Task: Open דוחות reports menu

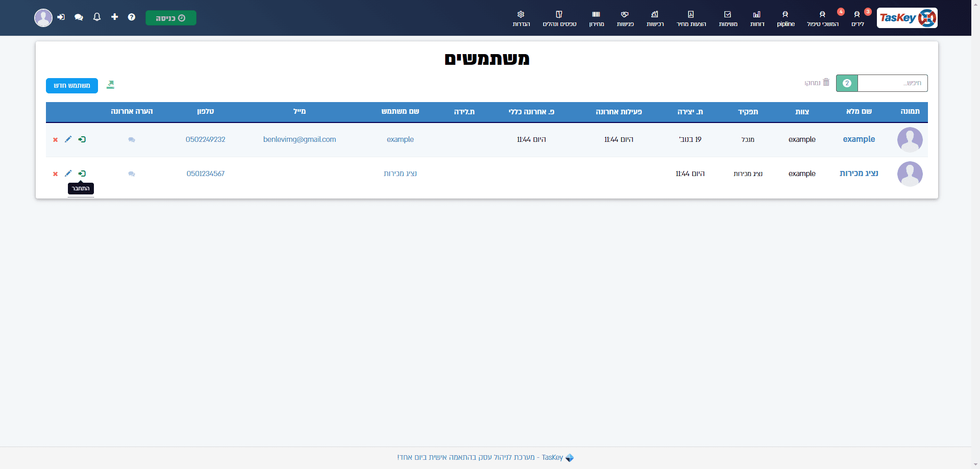Action: (x=757, y=18)
